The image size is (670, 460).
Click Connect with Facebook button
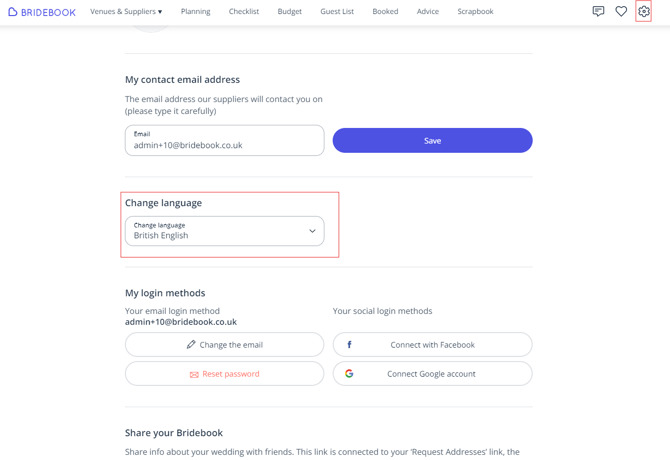click(x=432, y=345)
